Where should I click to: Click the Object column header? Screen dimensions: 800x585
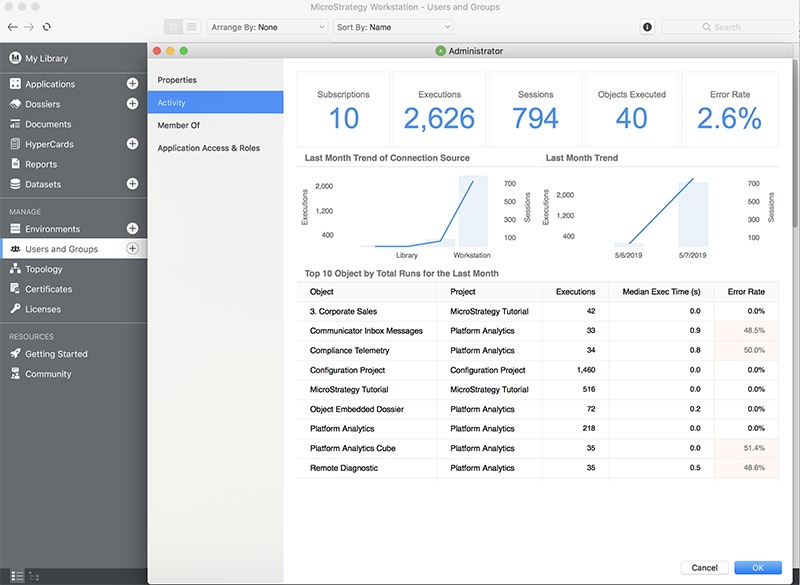pos(367,292)
